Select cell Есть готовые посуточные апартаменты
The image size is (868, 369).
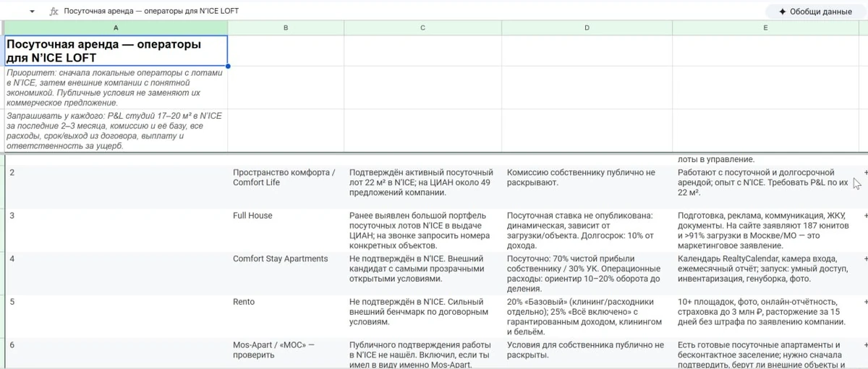pos(765,354)
